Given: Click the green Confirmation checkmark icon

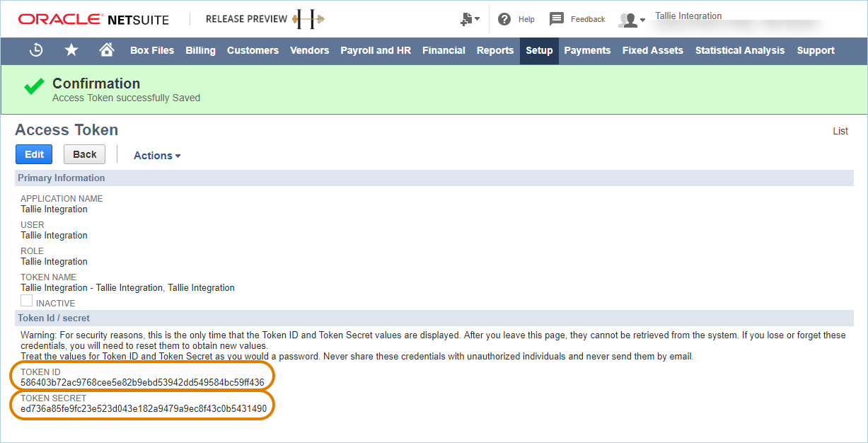Looking at the screenshot, I should pos(33,88).
